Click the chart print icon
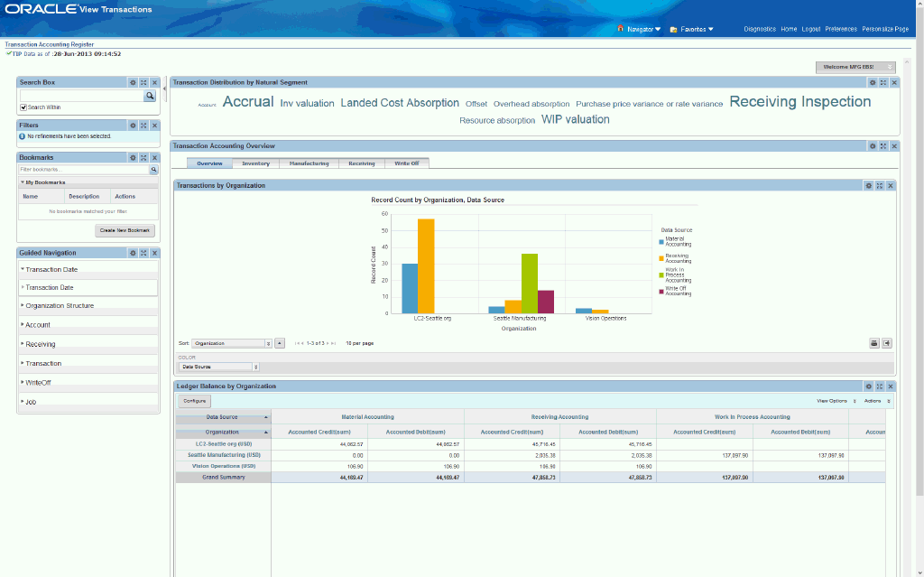The height and width of the screenshot is (577, 924). click(x=874, y=343)
